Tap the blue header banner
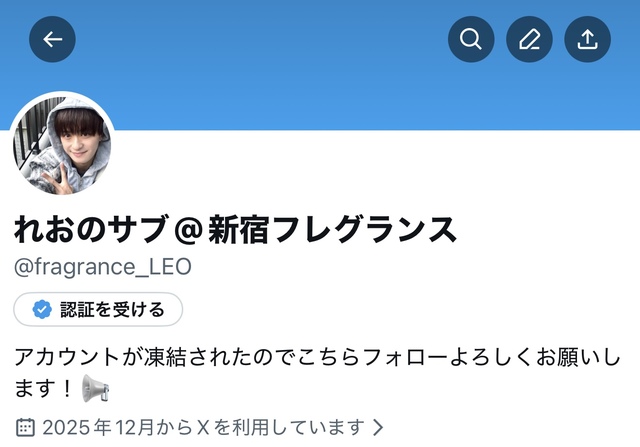640x447 pixels. click(x=320, y=65)
